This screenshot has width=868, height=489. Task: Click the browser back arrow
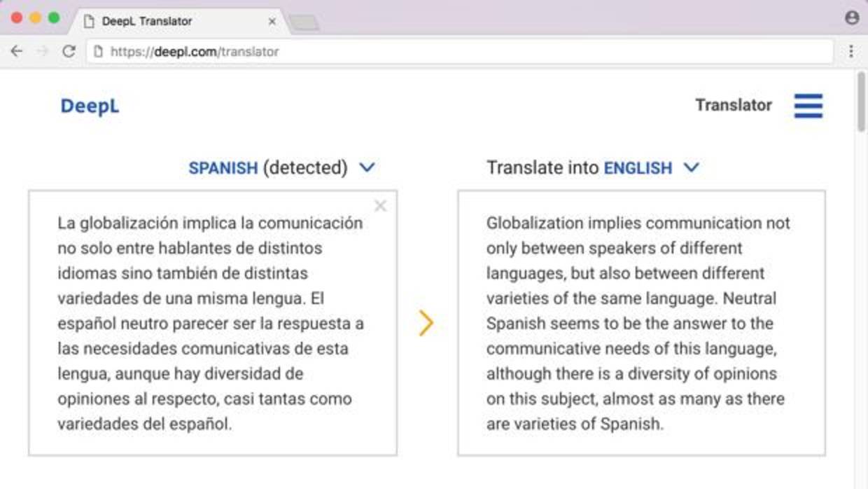pos(17,51)
